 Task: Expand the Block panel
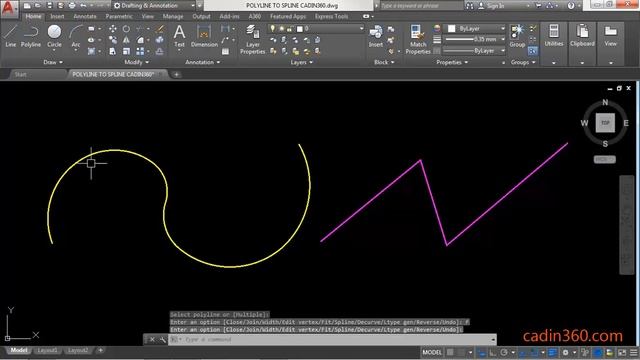[x=384, y=62]
